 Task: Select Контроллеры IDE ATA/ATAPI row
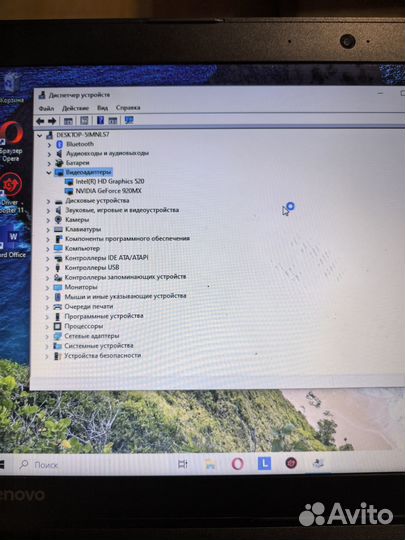point(106,258)
